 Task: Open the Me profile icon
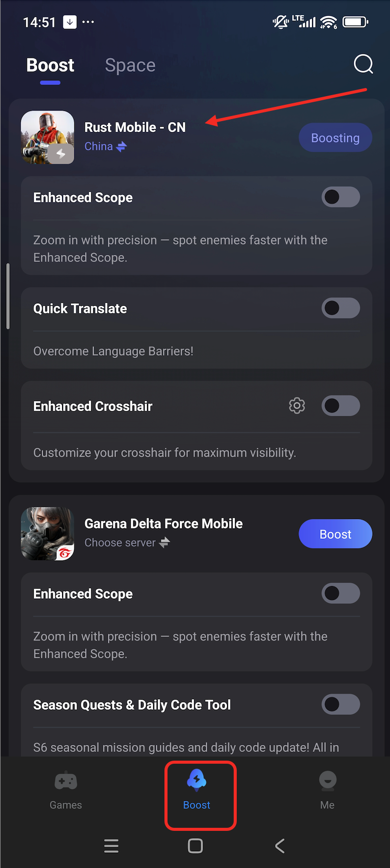click(327, 781)
